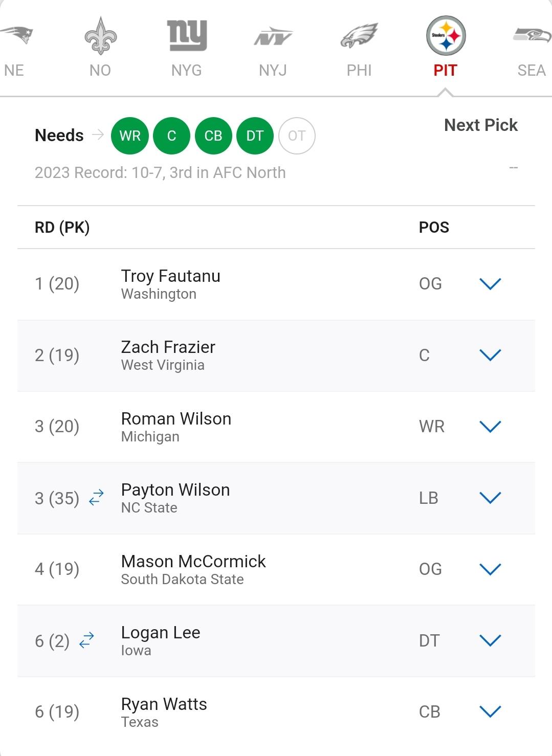552x756 pixels.
Task: Switch to the NYG team tab
Action: 187,70
